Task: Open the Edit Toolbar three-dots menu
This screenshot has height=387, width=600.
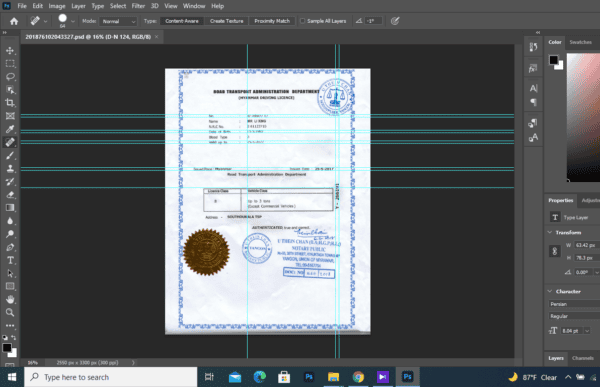Action: tap(10, 325)
